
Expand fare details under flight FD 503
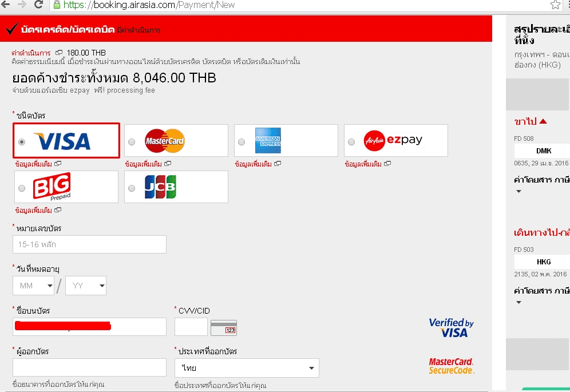(518, 302)
